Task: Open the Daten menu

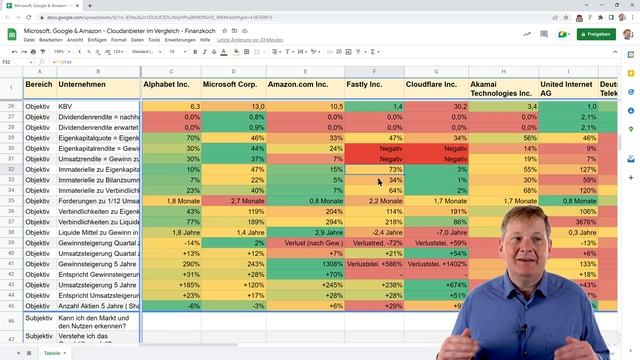Action: (137, 40)
